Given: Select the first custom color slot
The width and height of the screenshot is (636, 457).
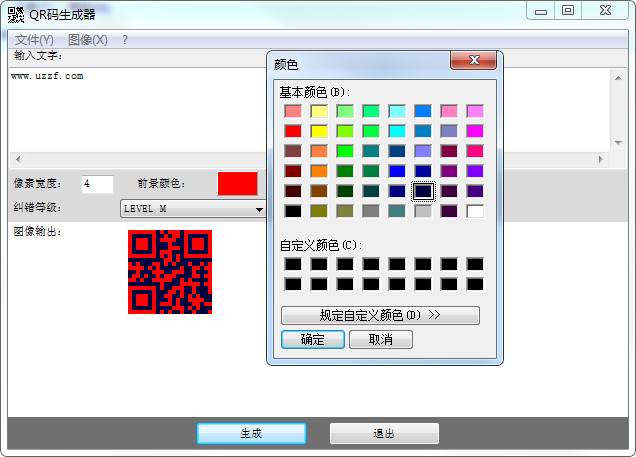Looking at the screenshot, I should coord(293,264).
